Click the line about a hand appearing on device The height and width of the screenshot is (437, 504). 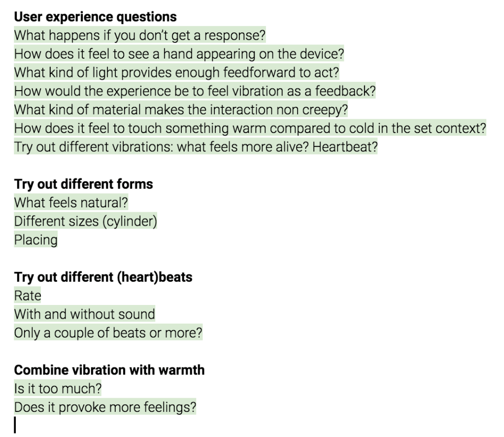[x=178, y=54]
